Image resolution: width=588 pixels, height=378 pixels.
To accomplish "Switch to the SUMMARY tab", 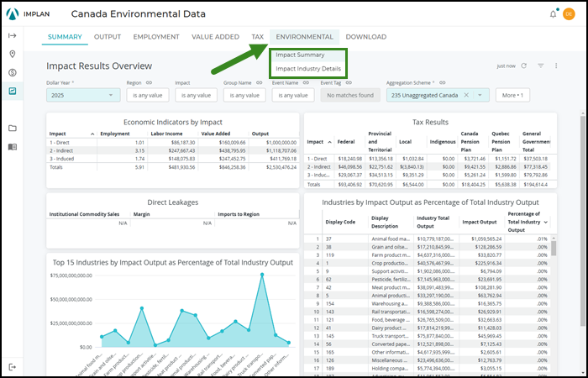I will pos(65,37).
